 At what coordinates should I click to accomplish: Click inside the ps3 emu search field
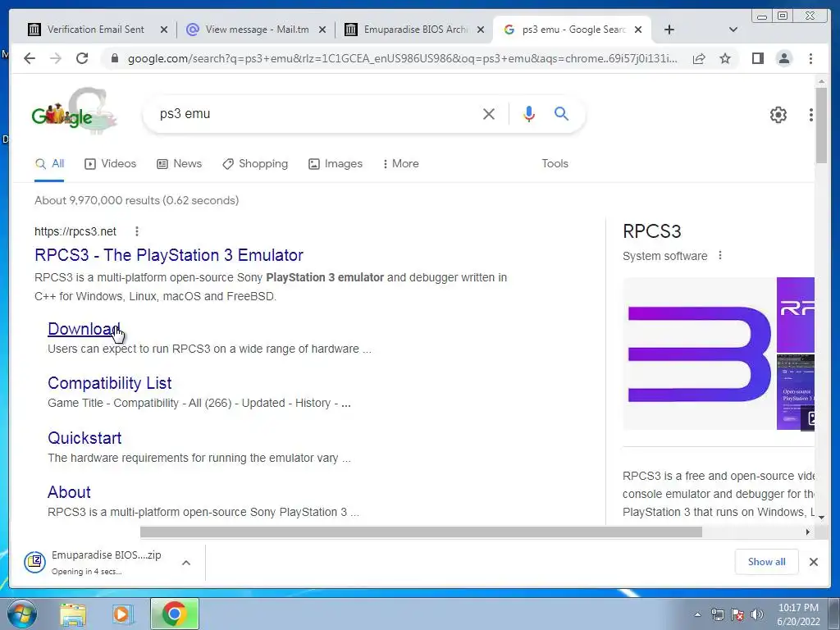(x=316, y=113)
